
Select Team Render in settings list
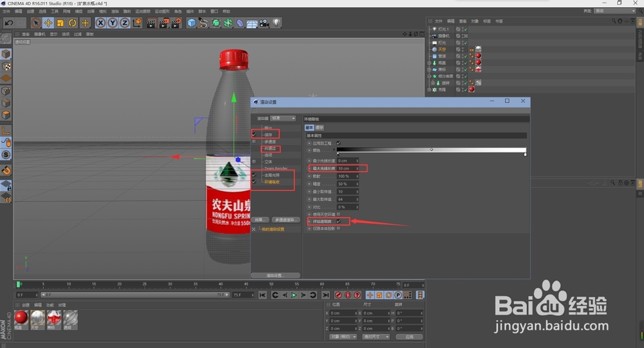click(276, 168)
